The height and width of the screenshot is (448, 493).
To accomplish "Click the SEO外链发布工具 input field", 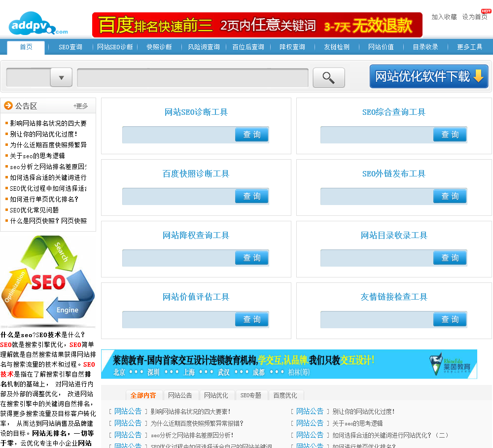I will pos(377,196).
